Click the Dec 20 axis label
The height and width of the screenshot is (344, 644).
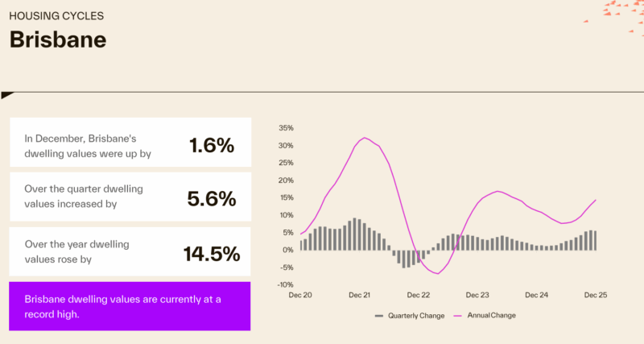click(x=301, y=296)
